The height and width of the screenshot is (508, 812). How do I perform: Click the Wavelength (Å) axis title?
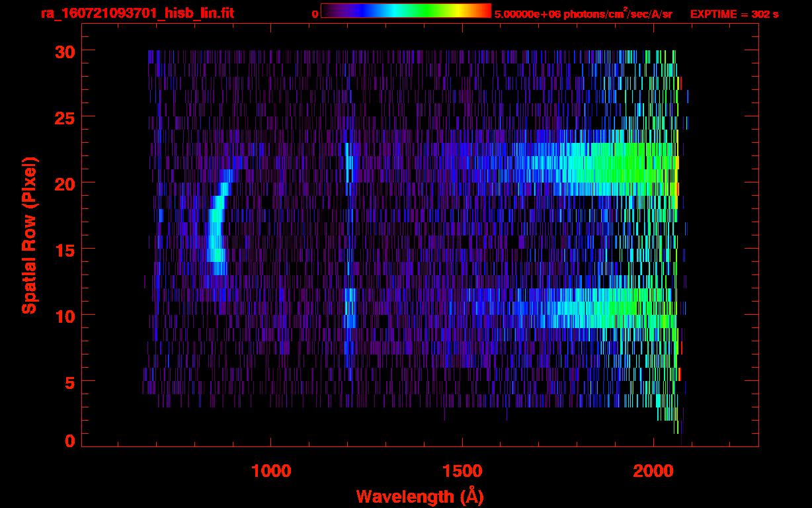tap(420, 496)
